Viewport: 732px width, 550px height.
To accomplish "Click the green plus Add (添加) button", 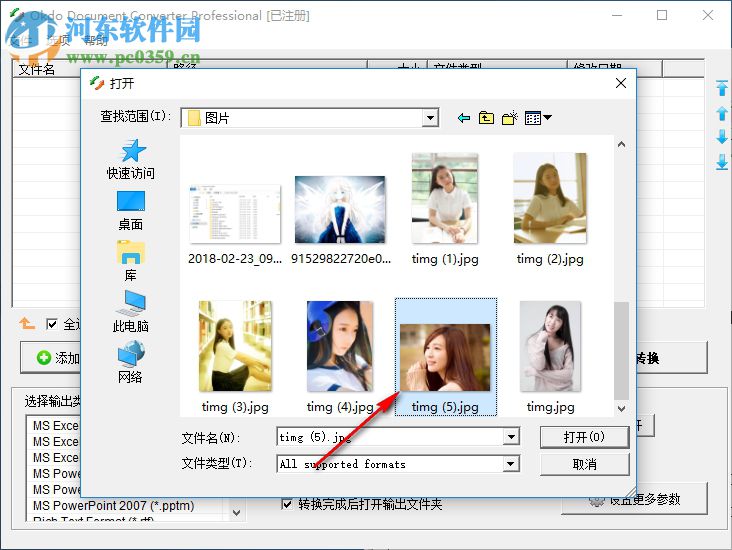I will coord(50,358).
